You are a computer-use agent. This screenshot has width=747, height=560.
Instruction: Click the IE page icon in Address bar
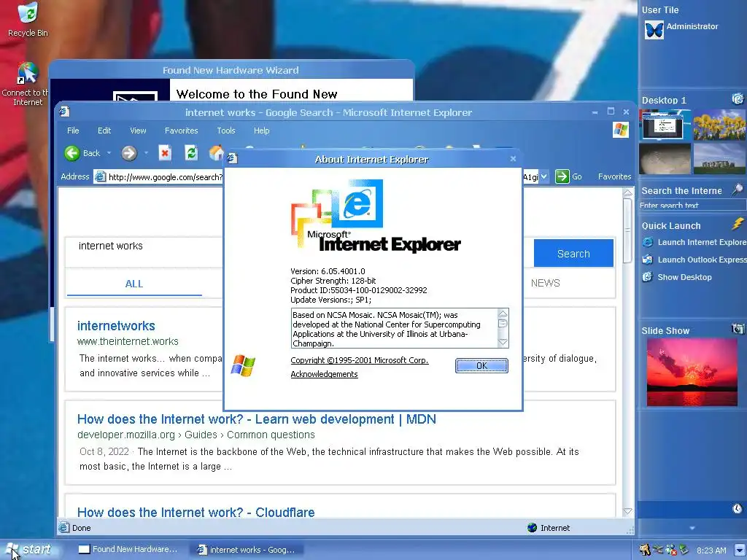pos(100,176)
